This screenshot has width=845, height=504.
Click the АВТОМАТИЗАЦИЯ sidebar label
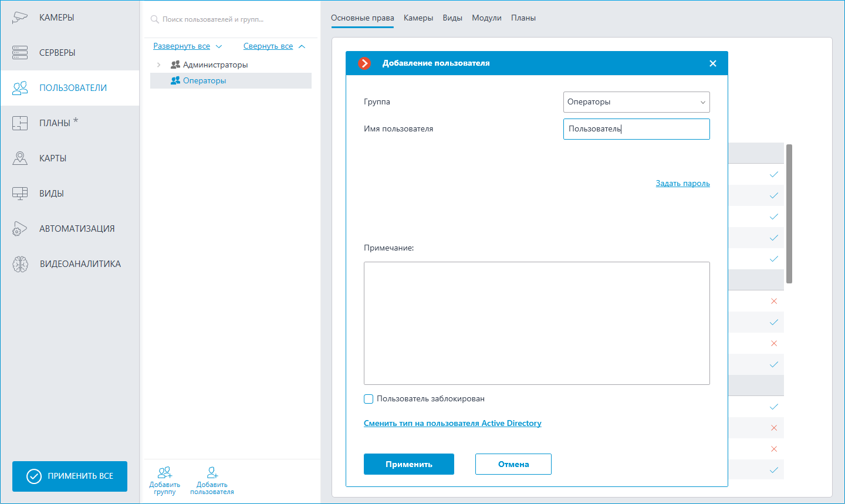click(77, 229)
